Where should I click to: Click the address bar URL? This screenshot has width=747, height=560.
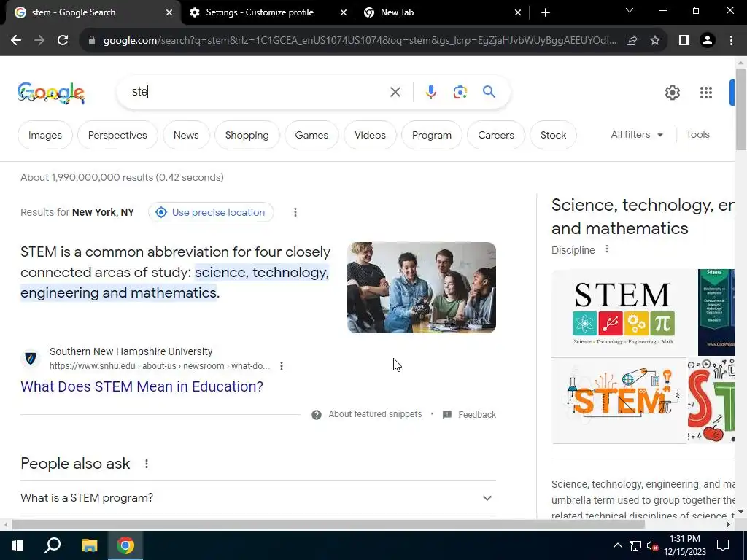point(360,41)
